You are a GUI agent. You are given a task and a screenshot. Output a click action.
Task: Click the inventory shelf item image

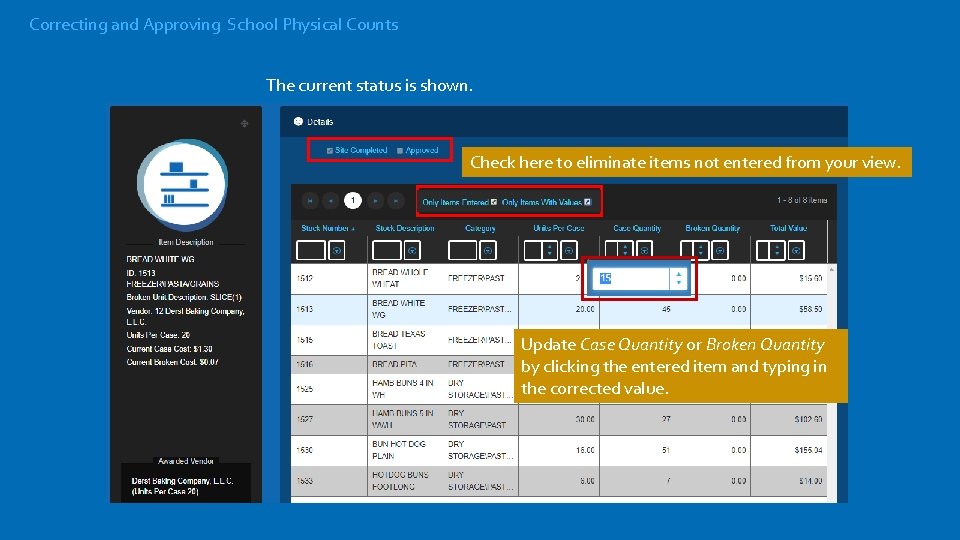(183, 184)
